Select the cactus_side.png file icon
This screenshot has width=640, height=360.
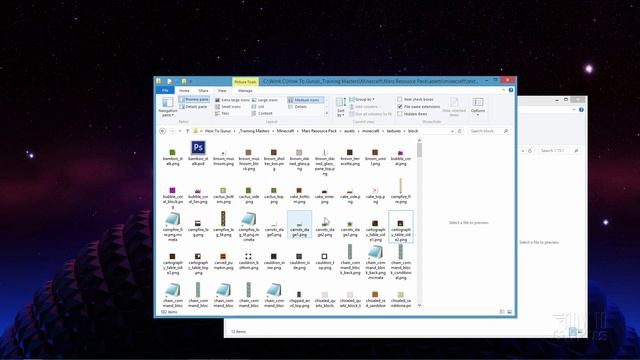click(249, 190)
